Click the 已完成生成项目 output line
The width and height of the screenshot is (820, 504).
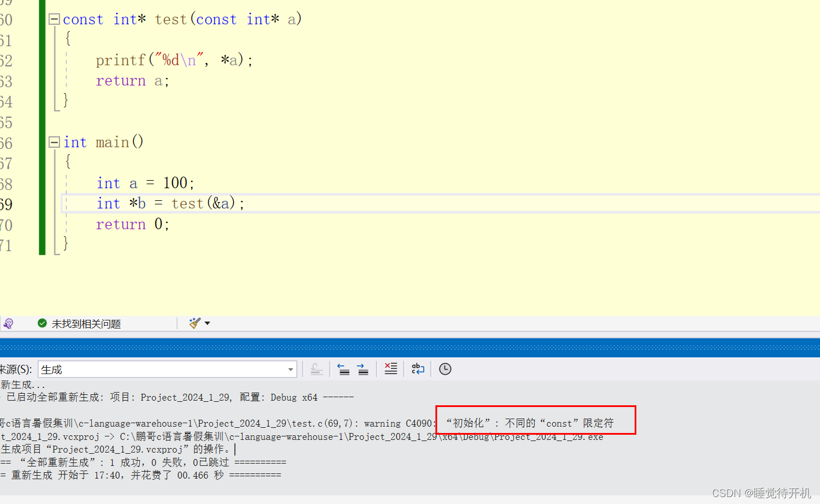click(118, 449)
